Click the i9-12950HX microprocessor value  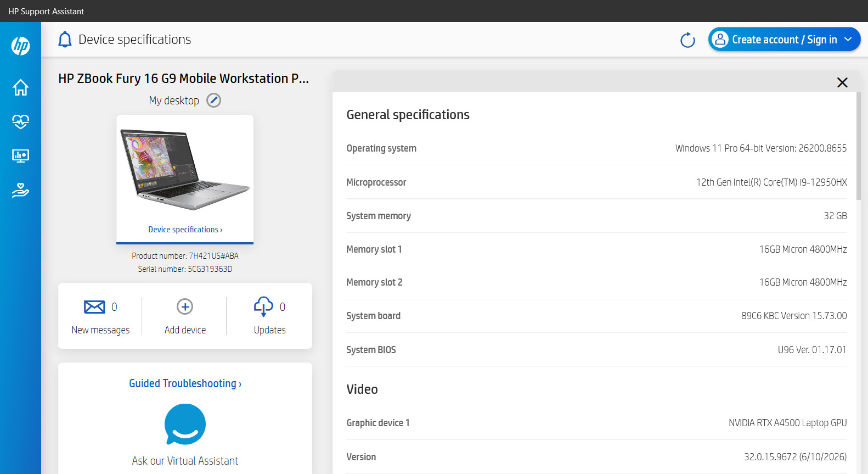click(771, 182)
